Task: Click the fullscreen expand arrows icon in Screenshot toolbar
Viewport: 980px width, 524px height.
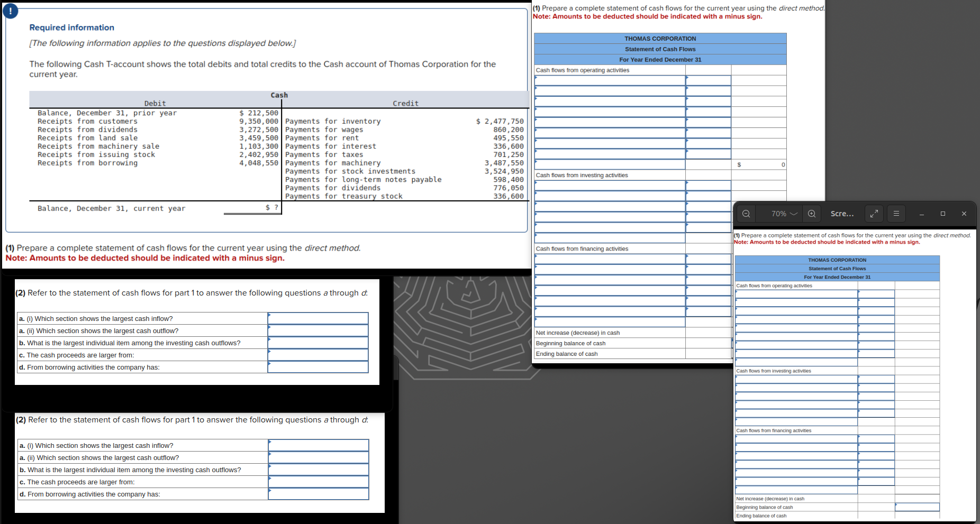Action: [874, 214]
